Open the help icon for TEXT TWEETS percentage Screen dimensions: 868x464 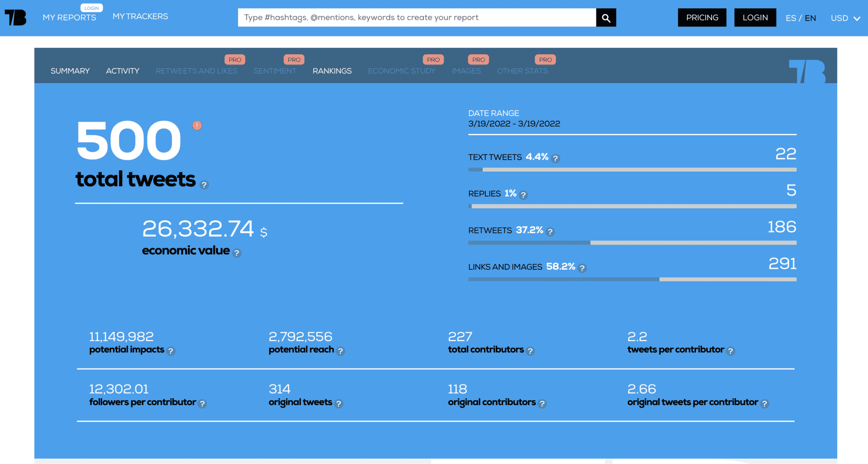coord(556,158)
